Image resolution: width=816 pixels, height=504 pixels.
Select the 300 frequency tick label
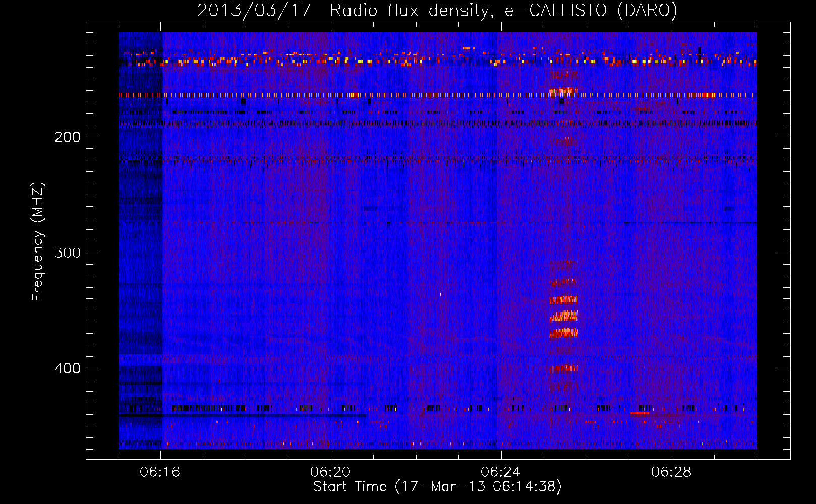click(68, 253)
